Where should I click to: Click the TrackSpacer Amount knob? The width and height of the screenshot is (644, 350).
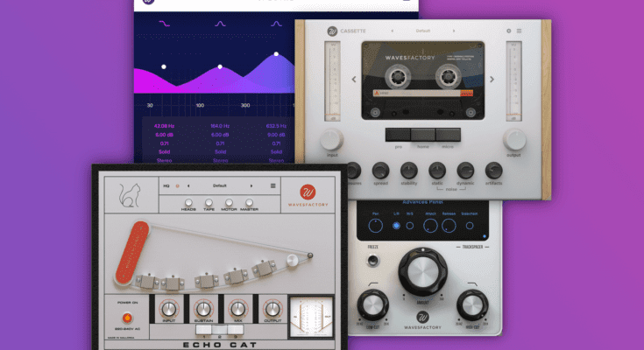click(x=422, y=271)
